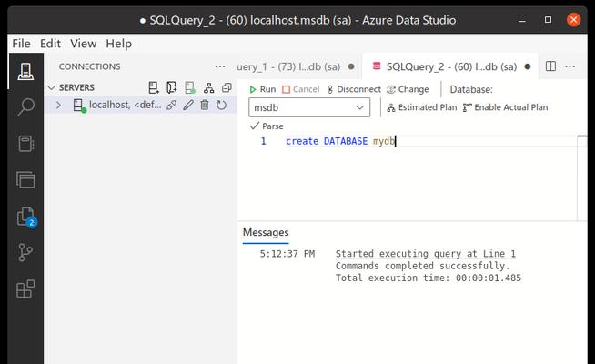Viewport: 595px width, 364px height.
Task: Open the View menu
Action: coord(84,44)
